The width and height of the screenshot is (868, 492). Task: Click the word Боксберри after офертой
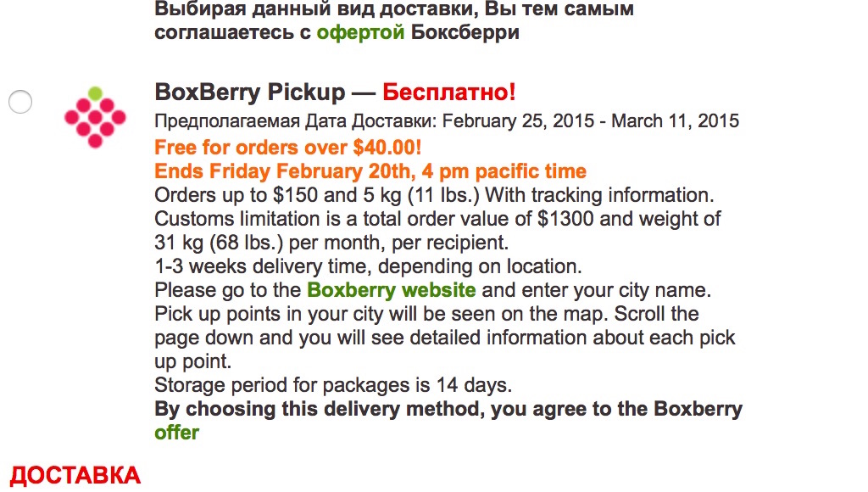click(465, 32)
